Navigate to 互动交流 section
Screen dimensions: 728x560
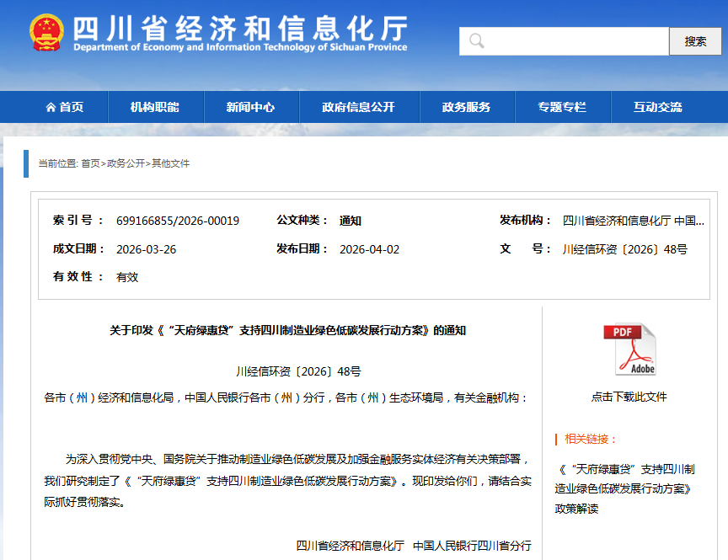pos(658,108)
